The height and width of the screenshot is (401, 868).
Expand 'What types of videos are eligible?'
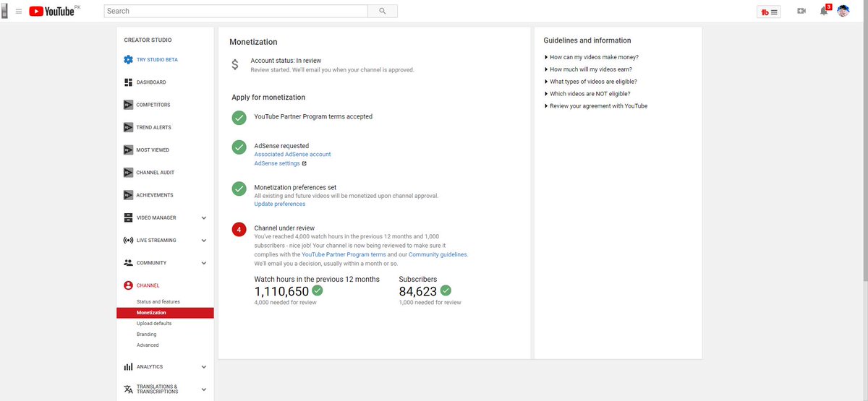pyautogui.click(x=590, y=82)
